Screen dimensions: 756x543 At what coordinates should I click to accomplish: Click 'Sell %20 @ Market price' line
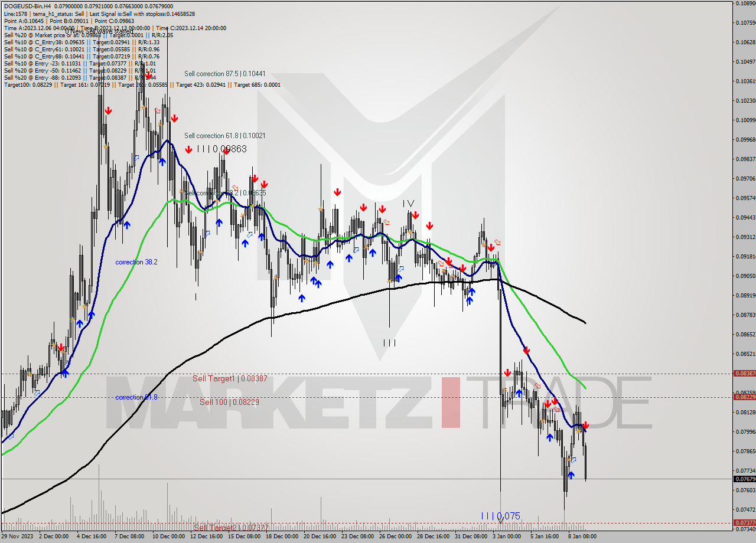click(88, 35)
